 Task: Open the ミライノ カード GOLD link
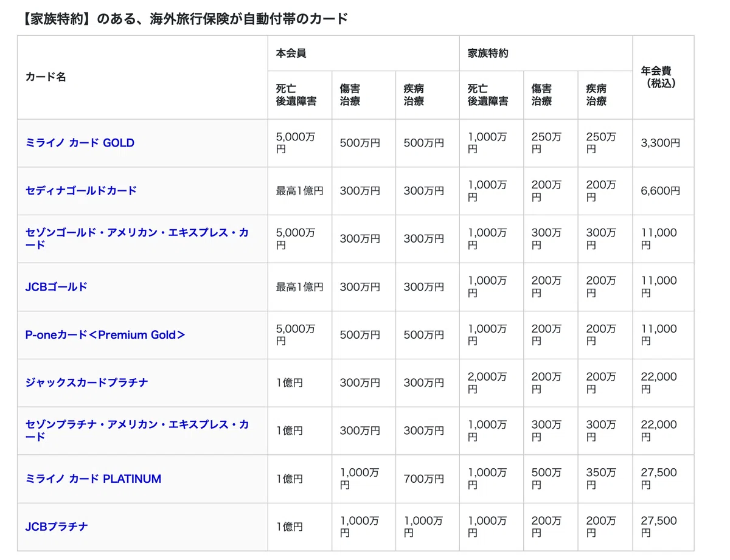coord(80,143)
